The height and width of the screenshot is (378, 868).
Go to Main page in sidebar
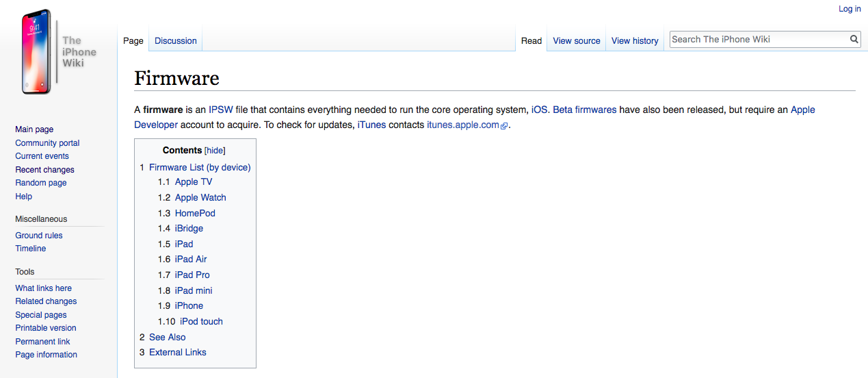point(34,129)
